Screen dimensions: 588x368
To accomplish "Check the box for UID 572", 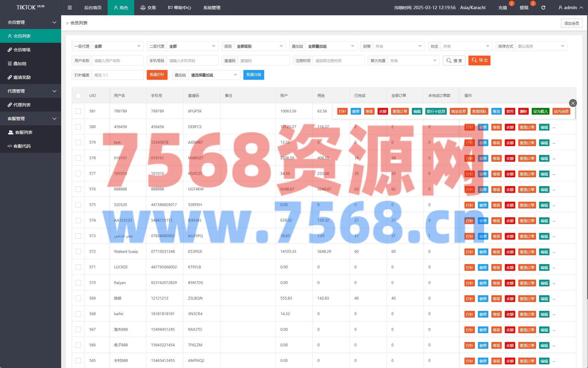I will point(78,252).
